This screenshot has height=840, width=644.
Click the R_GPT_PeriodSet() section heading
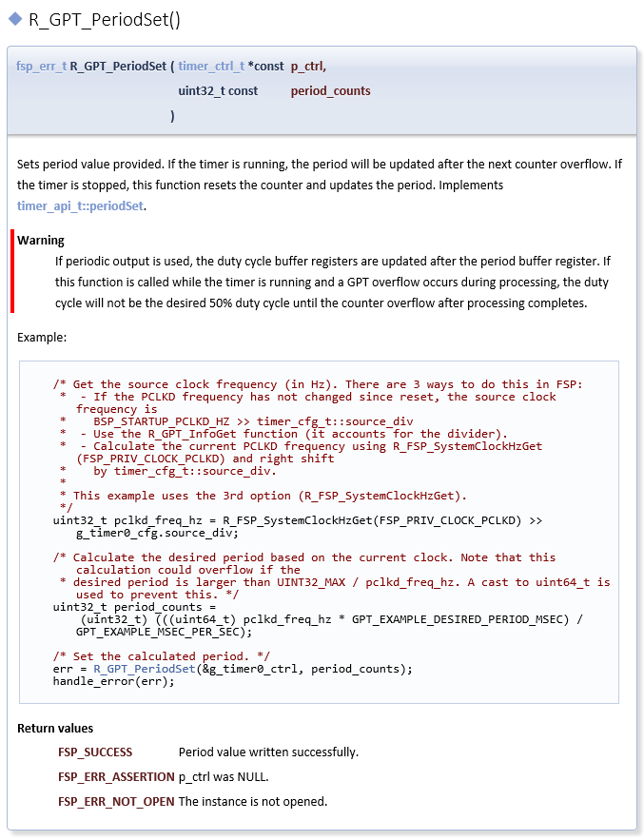coord(105,20)
